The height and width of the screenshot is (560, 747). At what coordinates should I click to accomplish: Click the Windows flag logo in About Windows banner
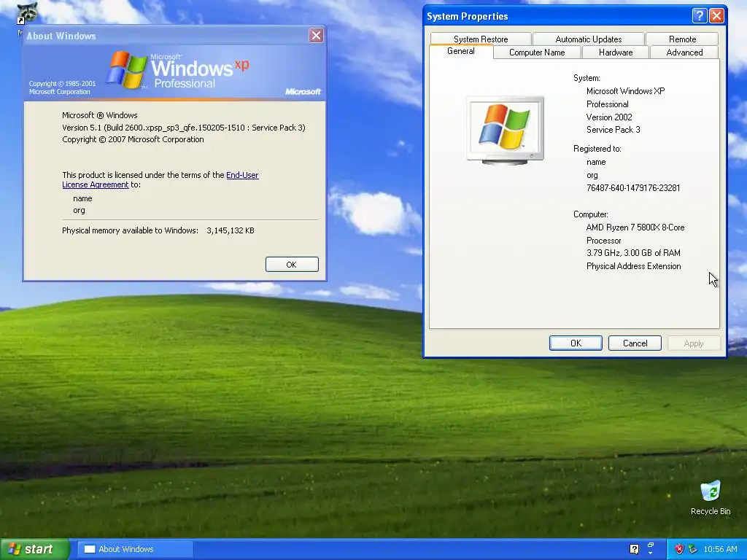[x=125, y=70]
